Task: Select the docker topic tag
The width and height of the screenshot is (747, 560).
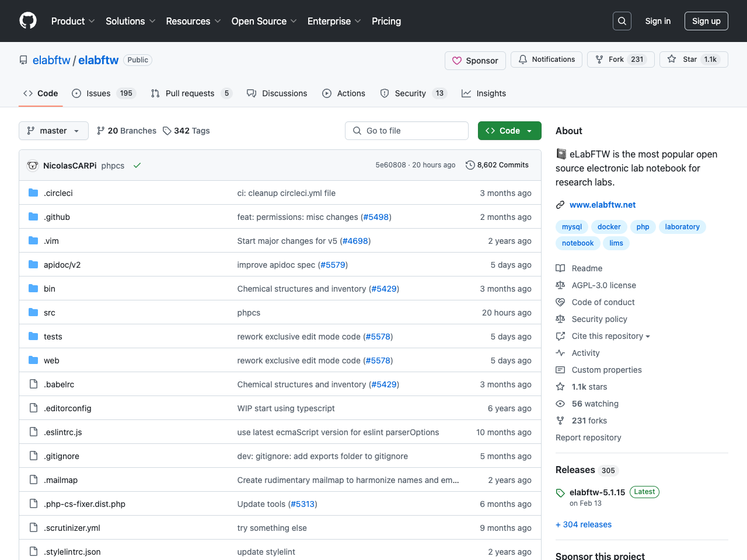Action: pos(609,227)
